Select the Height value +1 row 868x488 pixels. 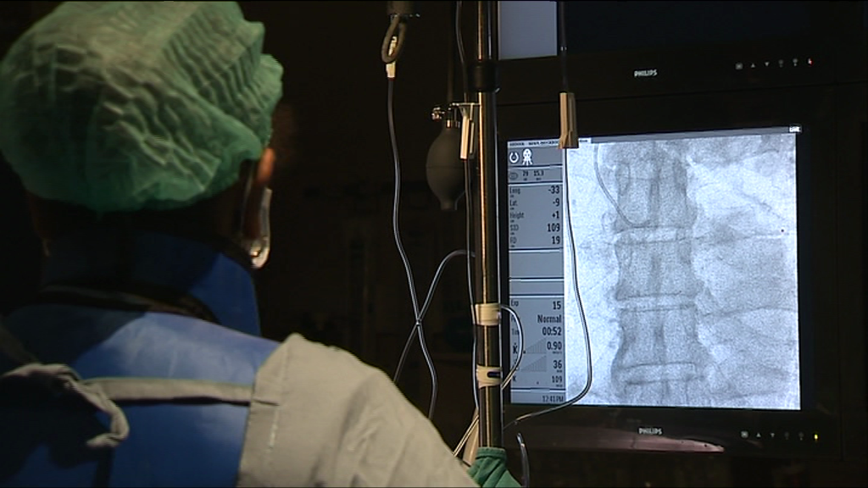(536, 215)
